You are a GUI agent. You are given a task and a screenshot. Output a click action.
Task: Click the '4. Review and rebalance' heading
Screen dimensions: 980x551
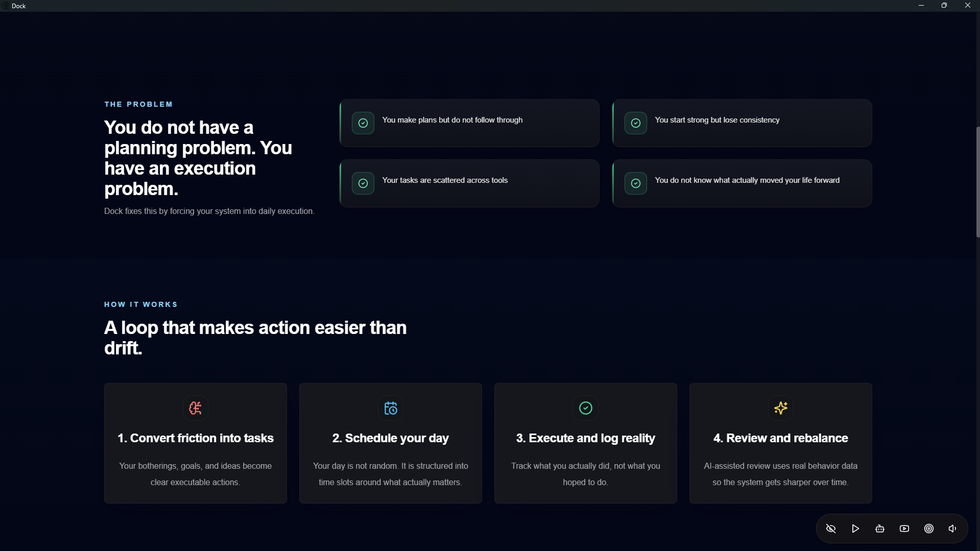pos(780,438)
